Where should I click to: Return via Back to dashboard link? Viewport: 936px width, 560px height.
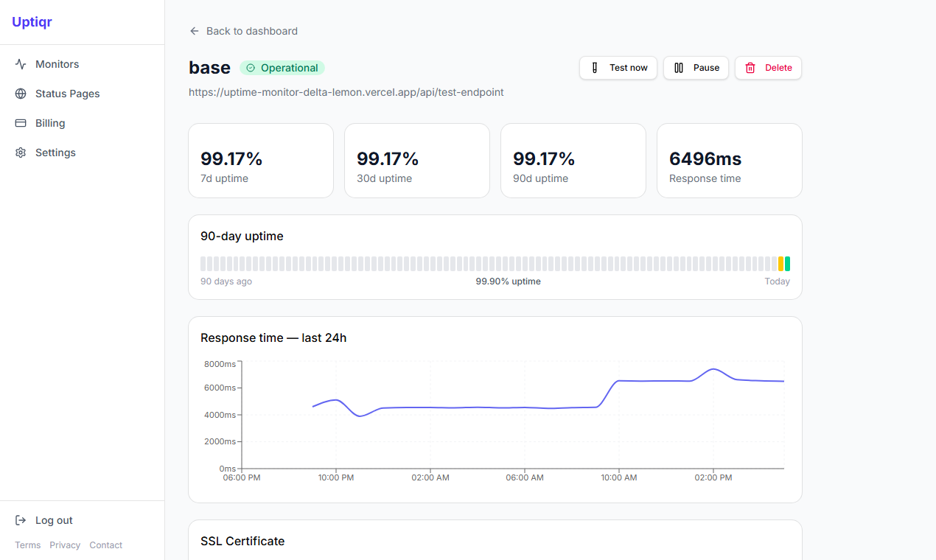pyautogui.click(x=243, y=31)
